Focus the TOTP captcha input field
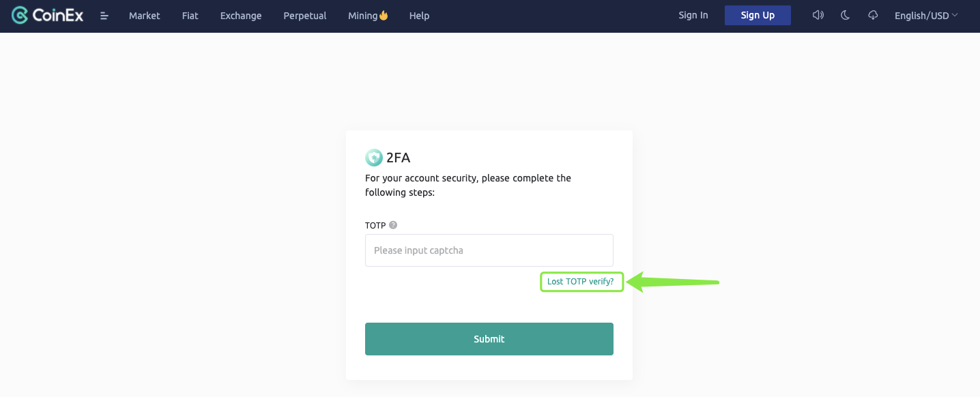Image resolution: width=980 pixels, height=397 pixels. coord(489,250)
